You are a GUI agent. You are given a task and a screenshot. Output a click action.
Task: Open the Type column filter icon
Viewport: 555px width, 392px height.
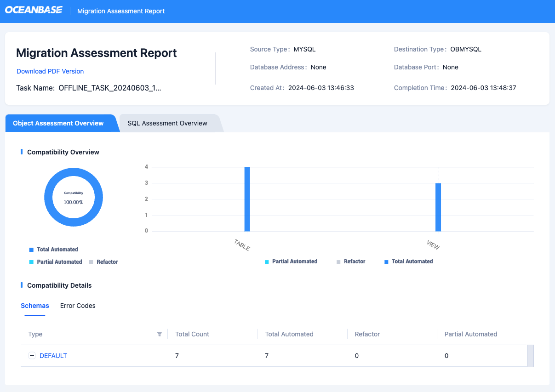click(x=160, y=334)
